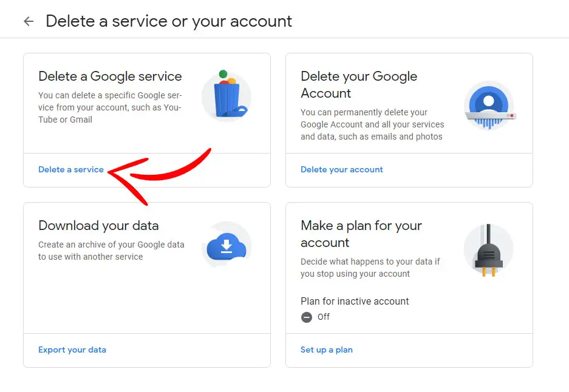Image resolution: width=569 pixels, height=392 pixels.
Task: Open the Delete a service link
Action: pyautogui.click(x=71, y=169)
